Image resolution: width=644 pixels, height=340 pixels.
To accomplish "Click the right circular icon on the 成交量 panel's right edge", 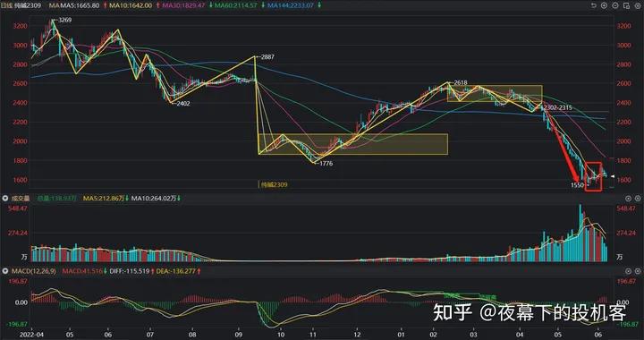I will (638, 199).
